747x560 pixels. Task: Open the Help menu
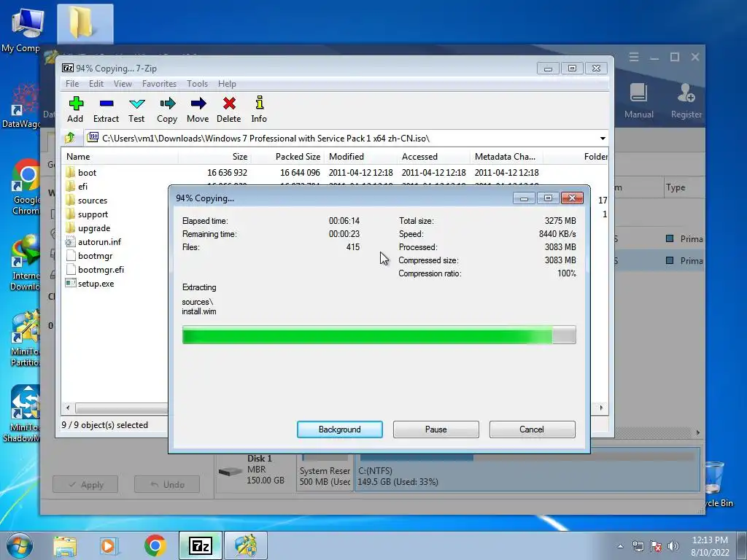[x=227, y=84]
